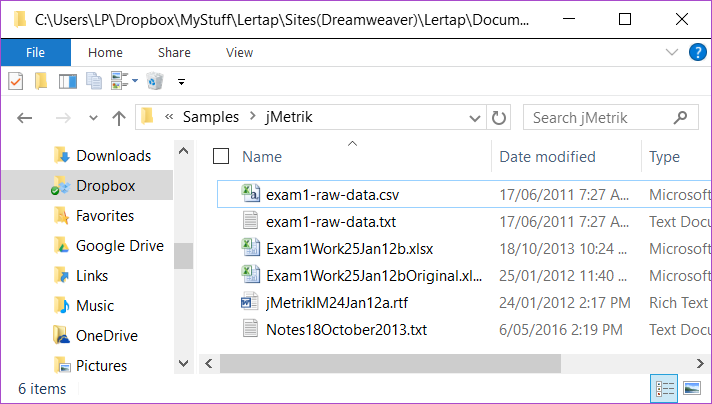The height and width of the screenshot is (404, 712).
Task: Click the New folder icon in quick access toolbar
Action: (41, 81)
